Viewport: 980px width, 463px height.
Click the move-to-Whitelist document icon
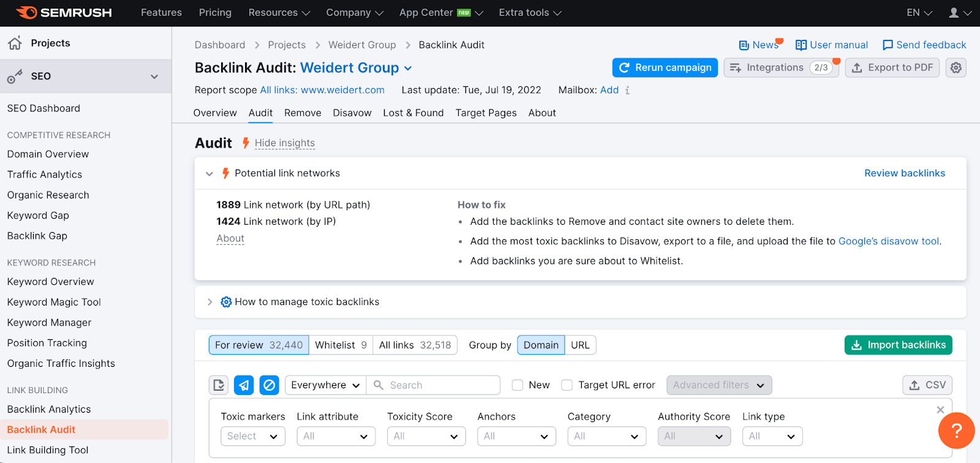click(219, 385)
